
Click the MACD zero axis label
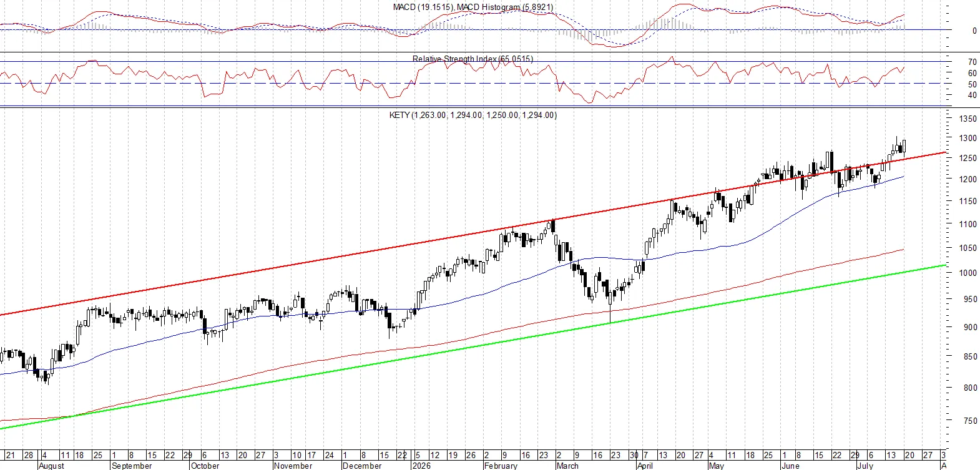974,31
